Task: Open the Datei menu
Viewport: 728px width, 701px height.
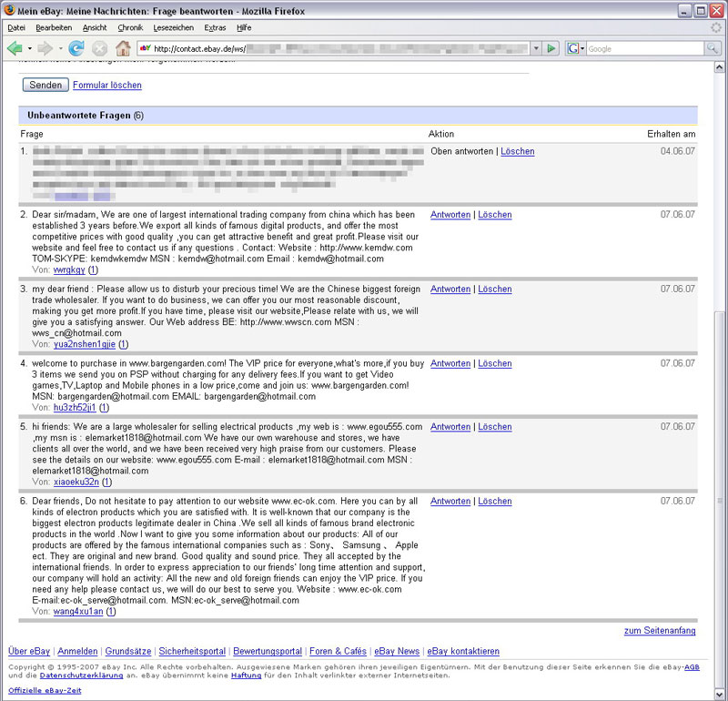Action: (x=16, y=28)
